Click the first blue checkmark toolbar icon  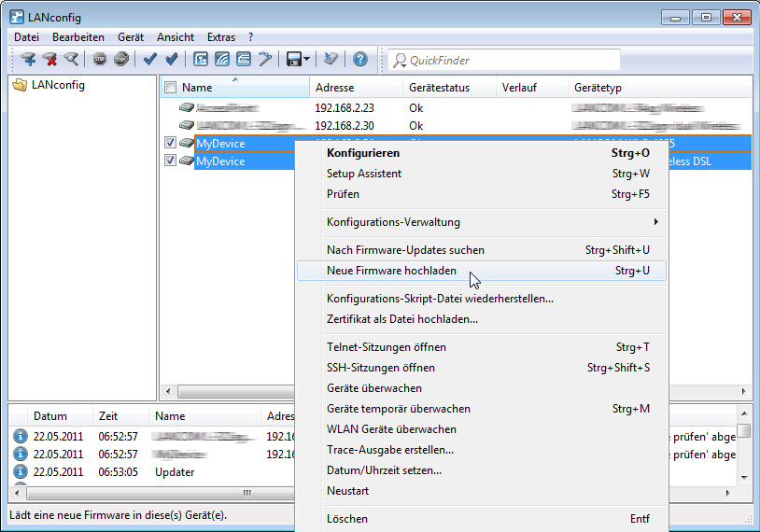[x=149, y=60]
